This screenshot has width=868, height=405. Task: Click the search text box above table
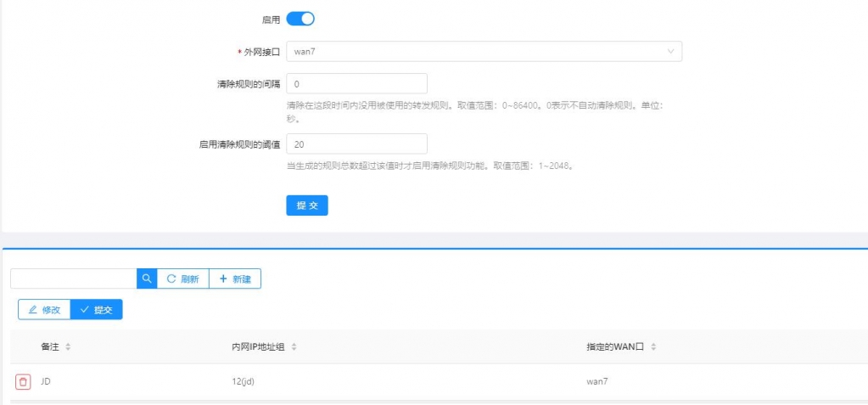(74, 278)
